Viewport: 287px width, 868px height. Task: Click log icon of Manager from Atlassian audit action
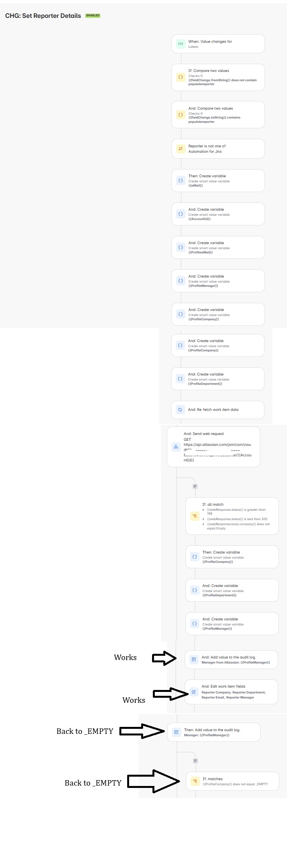pyautogui.click(x=194, y=659)
